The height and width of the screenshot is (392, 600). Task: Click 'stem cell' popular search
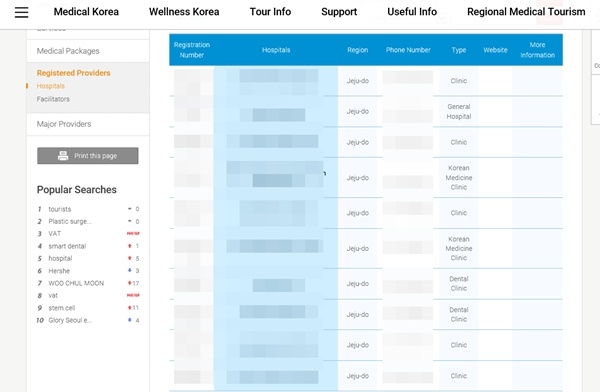(62, 308)
